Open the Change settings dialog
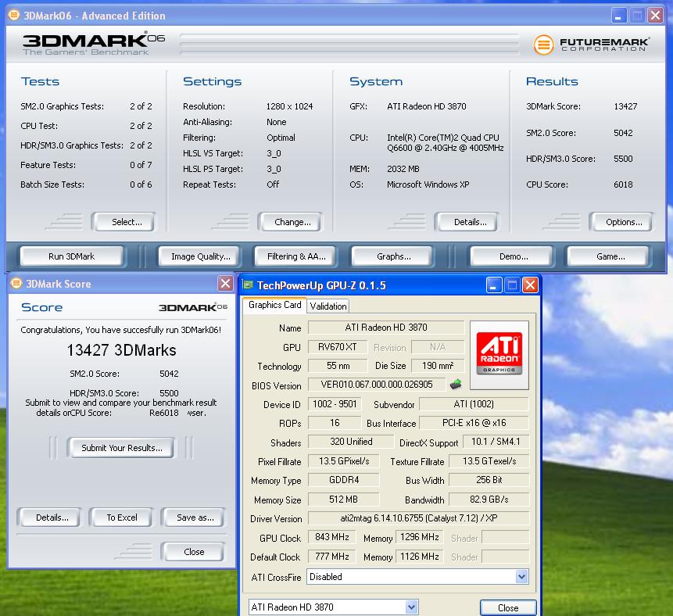The width and height of the screenshot is (673, 616). (290, 222)
